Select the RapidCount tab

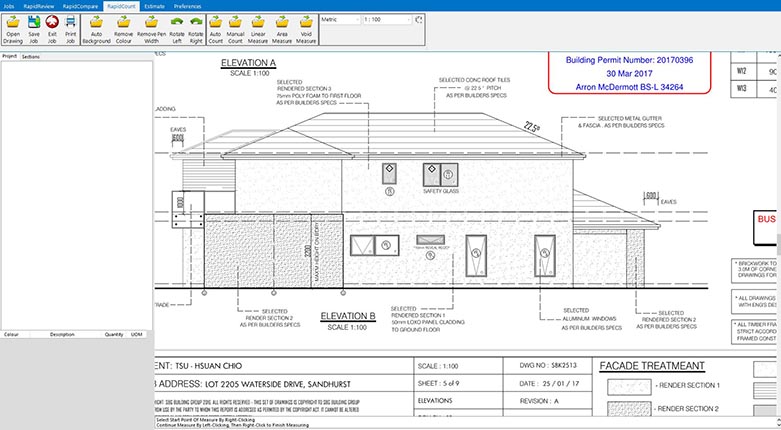tap(122, 6)
